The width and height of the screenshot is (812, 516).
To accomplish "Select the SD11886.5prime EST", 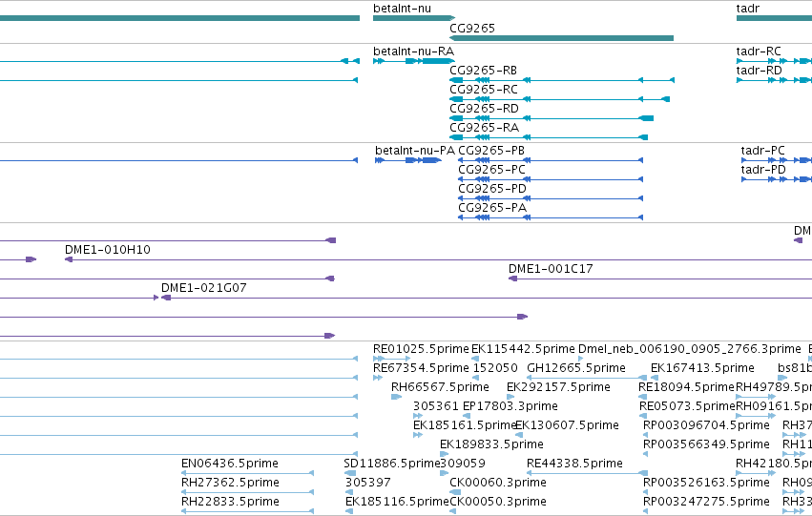I will [350, 473].
